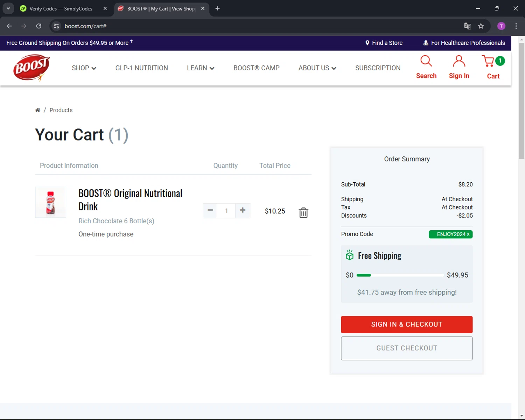Open the Search magnifier icon
This screenshot has height=420, width=525.
click(x=426, y=61)
